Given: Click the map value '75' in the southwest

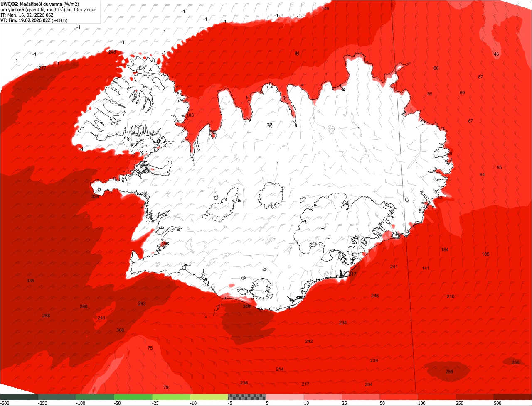Looking at the screenshot, I should tap(150, 348).
